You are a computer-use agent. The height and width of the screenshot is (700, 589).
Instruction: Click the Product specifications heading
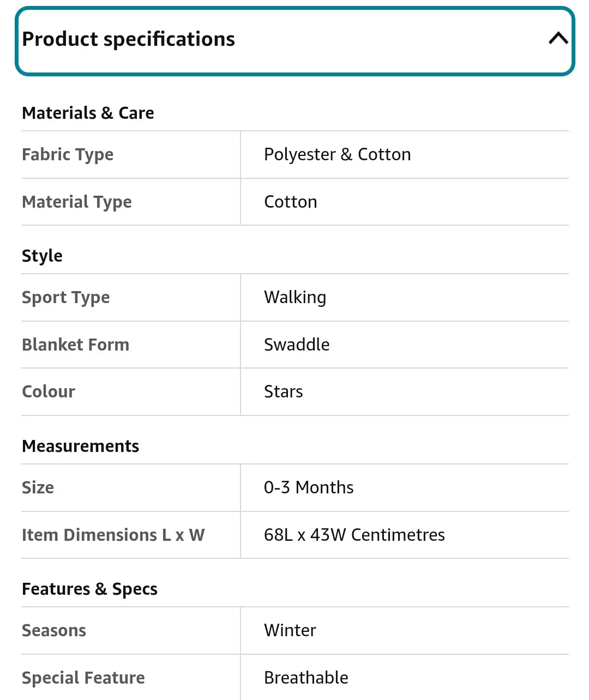128,39
